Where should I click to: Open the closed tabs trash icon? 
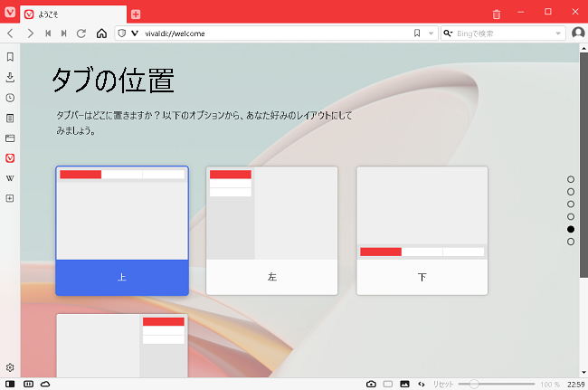click(496, 14)
